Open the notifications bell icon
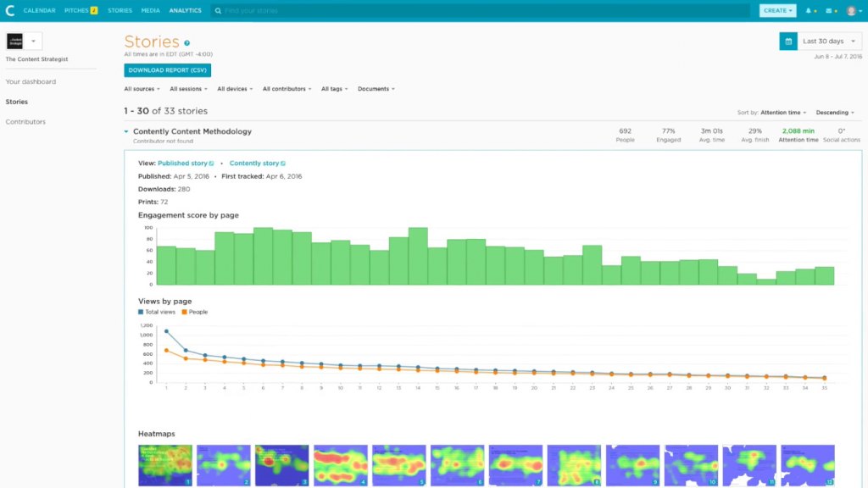 coord(808,10)
